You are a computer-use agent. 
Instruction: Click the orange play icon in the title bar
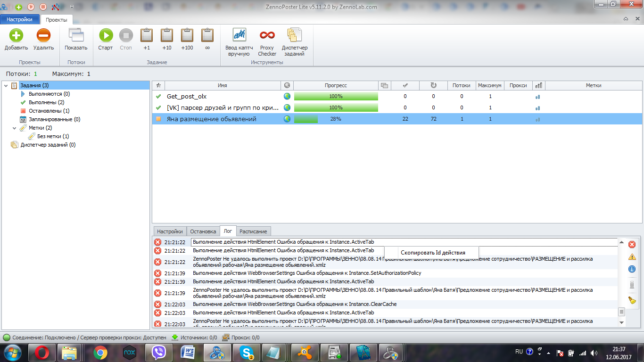click(31, 7)
